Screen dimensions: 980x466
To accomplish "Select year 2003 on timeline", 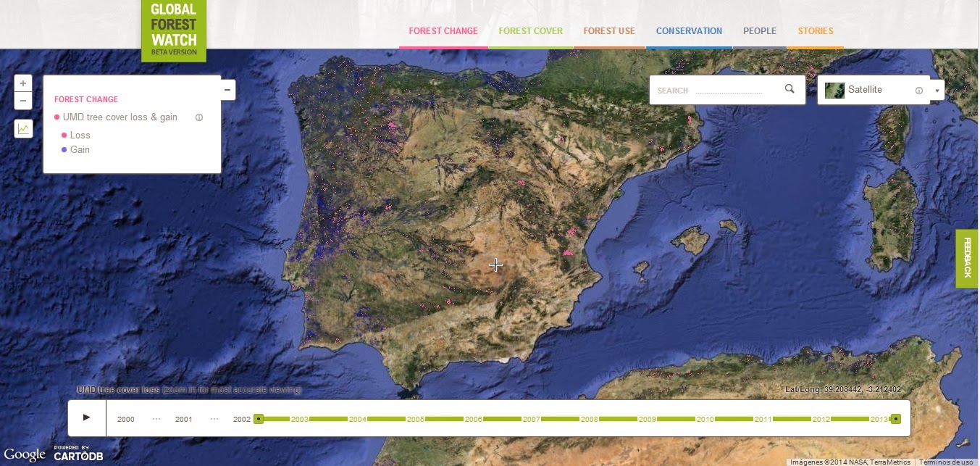I will [300, 420].
